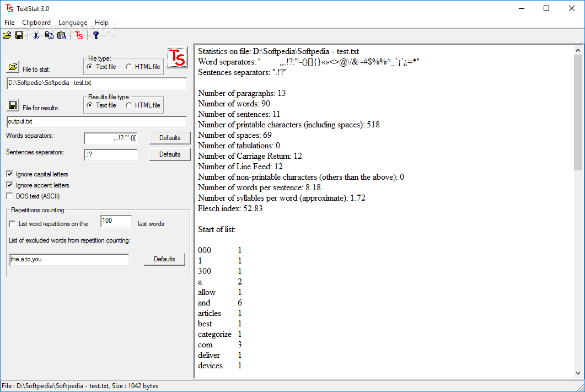Click the 'Start of list:' heading
Screen dimensions: 585x392
point(217,229)
